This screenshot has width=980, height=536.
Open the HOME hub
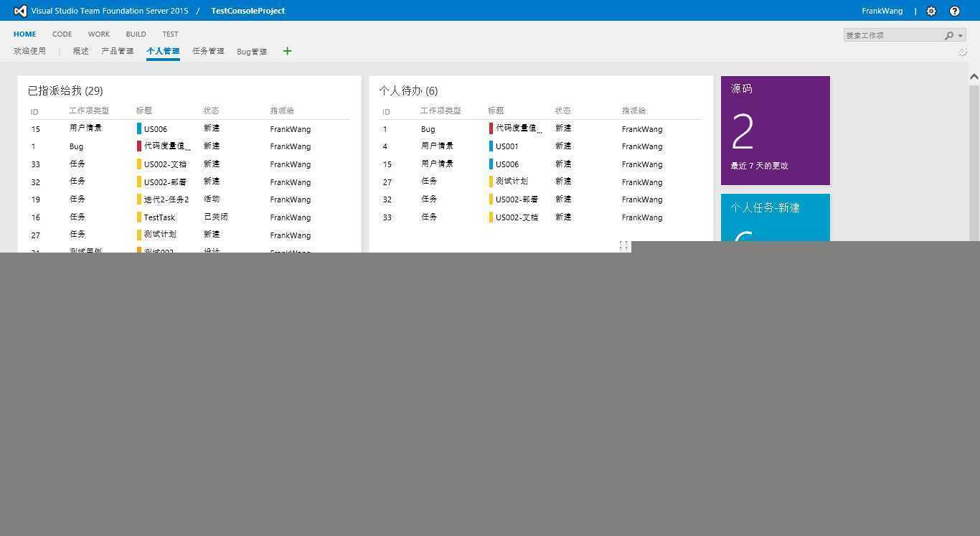click(24, 34)
